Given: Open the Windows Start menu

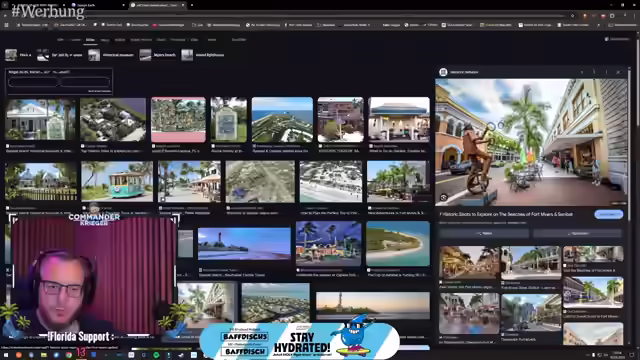Looking at the screenshot, I should click(6, 355).
